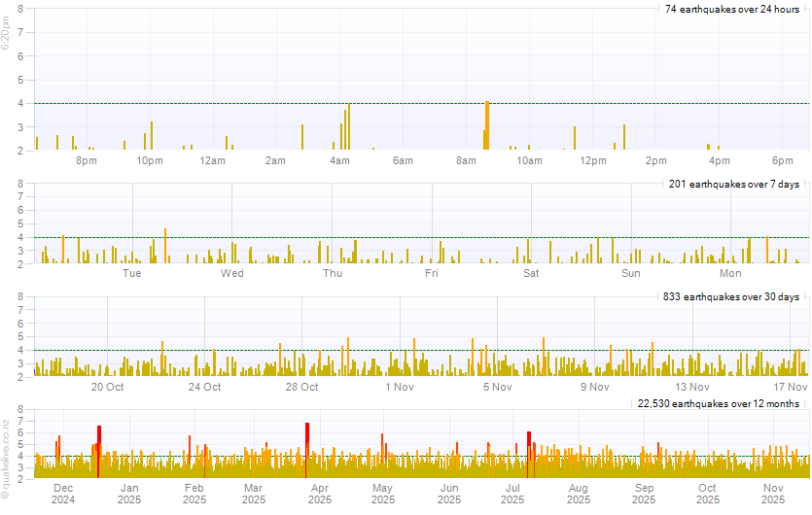
Task: Click the bar near 1pm in 24-hour chart
Action: click(623, 138)
